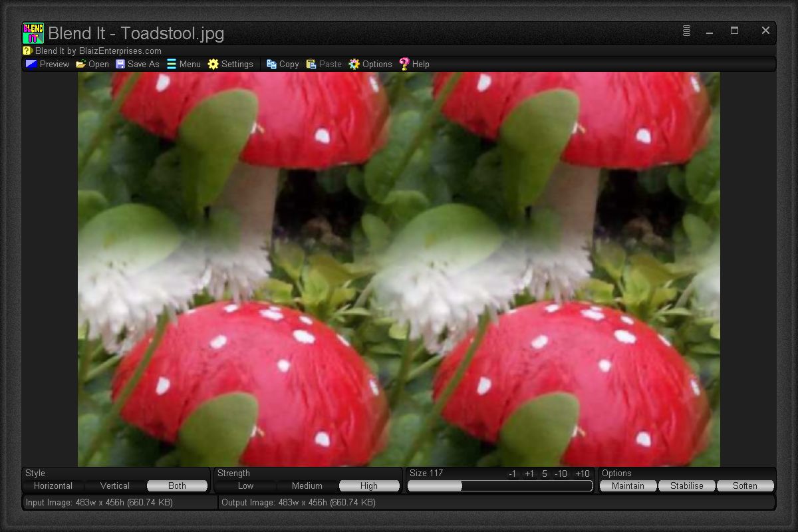Increase size with the +1 button
This screenshot has height=532, width=798.
pos(529,473)
